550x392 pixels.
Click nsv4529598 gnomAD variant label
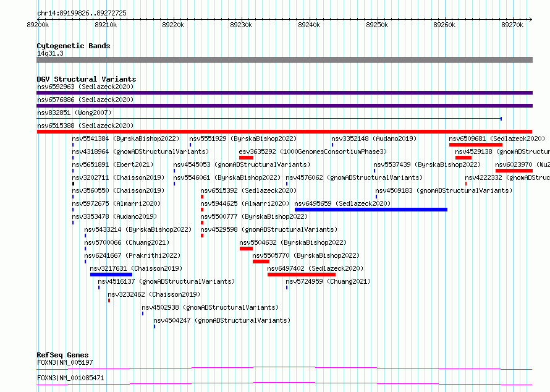[269, 229]
